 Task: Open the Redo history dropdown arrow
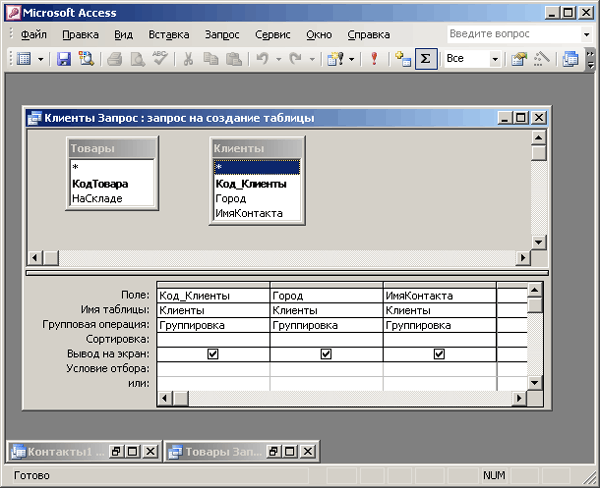coord(312,59)
